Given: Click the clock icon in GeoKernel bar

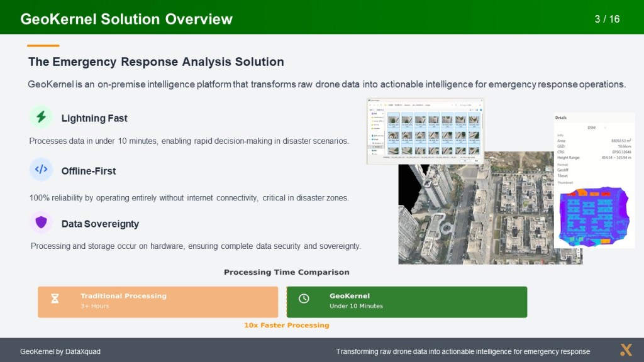Looking at the screenshot, I should click(x=304, y=299).
